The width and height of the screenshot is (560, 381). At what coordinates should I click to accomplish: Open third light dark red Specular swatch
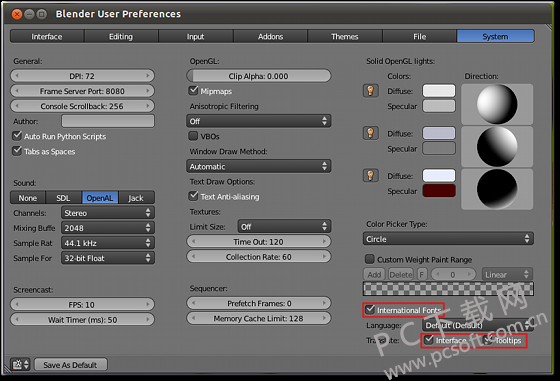coord(439,191)
